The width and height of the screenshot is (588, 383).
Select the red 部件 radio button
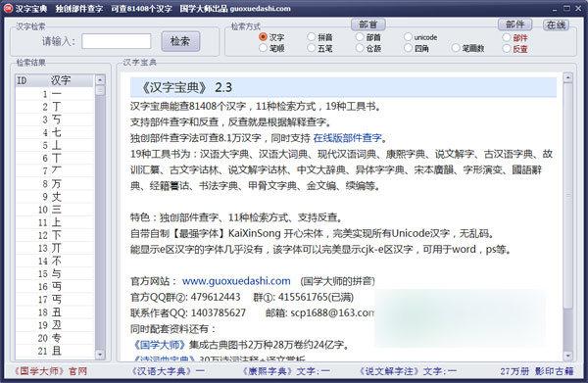click(x=507, y=37)
